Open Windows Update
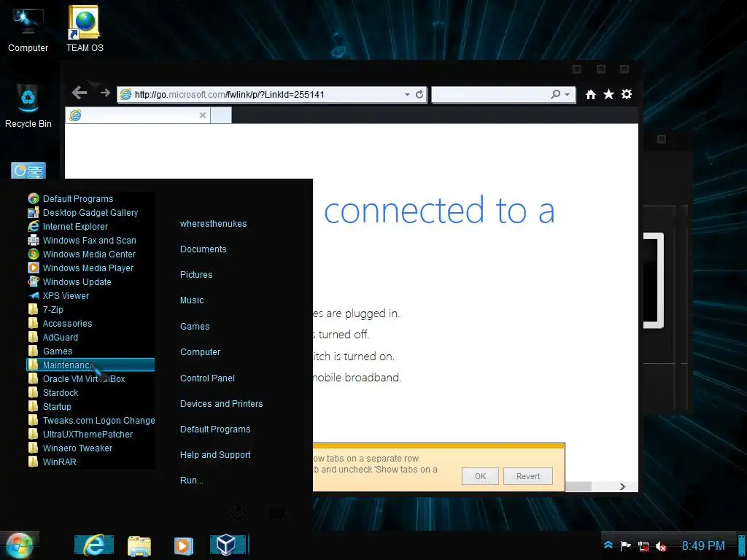747x560 pixels. (x=90, y=281)
